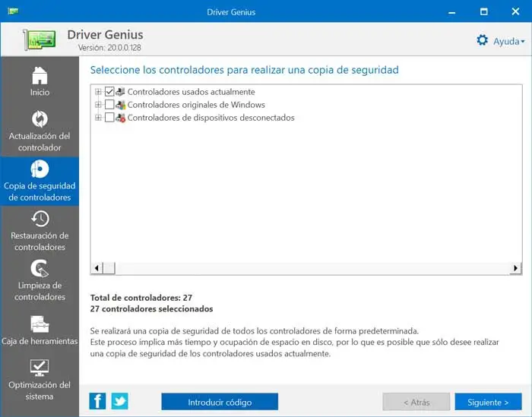Expand the Controladores originales de Windows node
Image resolution: width=532 pixels, height=417 pixels.
98,104
